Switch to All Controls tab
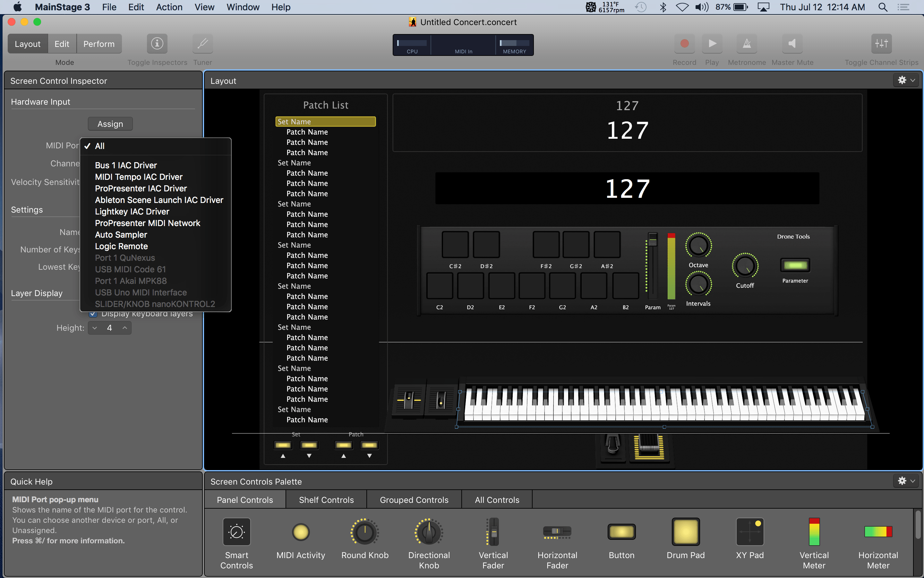Viewport: 924px width, 578px height. point(497,500)
